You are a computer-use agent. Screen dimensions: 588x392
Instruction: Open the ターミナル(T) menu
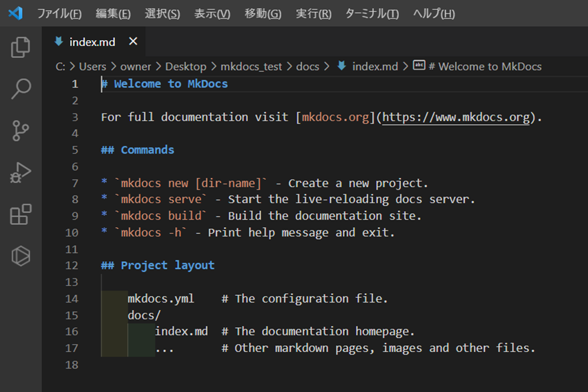[372, 14]
